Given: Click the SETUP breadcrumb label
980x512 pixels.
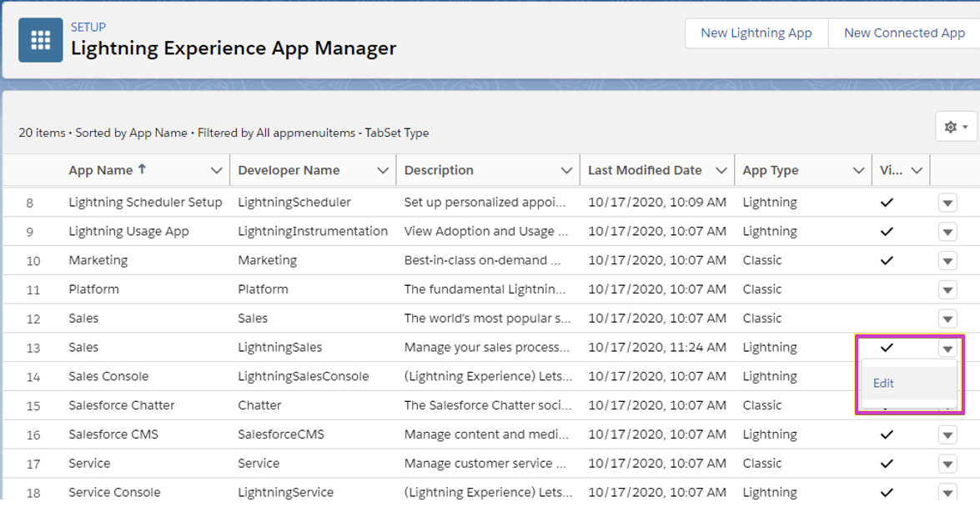Looking at the screenshot, I should 88,28.
